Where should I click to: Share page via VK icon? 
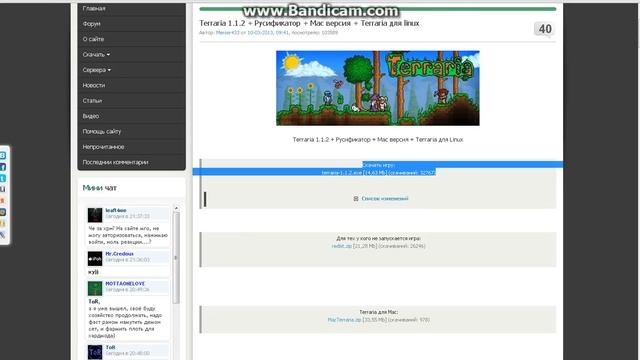(x=2, y=156)
